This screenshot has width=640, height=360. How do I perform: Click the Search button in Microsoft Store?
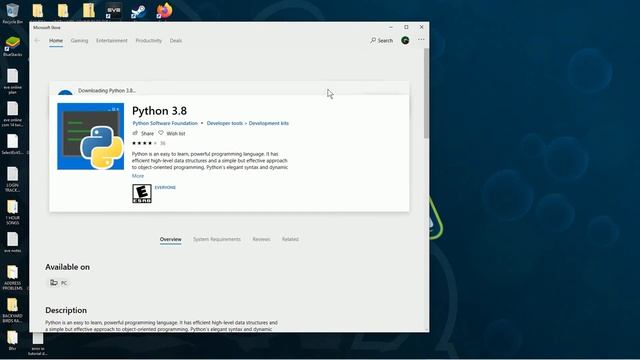click(x=382, y=40)
